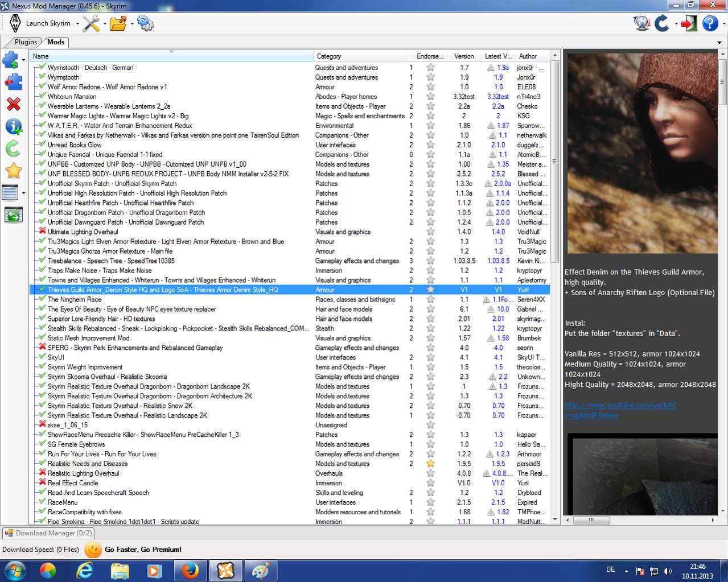Click the logout red arrow door icon

(689, 23)
